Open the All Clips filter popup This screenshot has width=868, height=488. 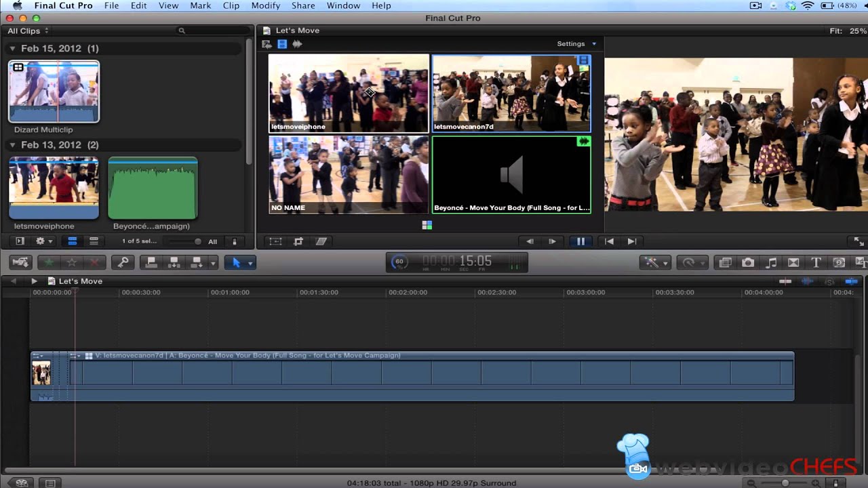click(28, 31)
